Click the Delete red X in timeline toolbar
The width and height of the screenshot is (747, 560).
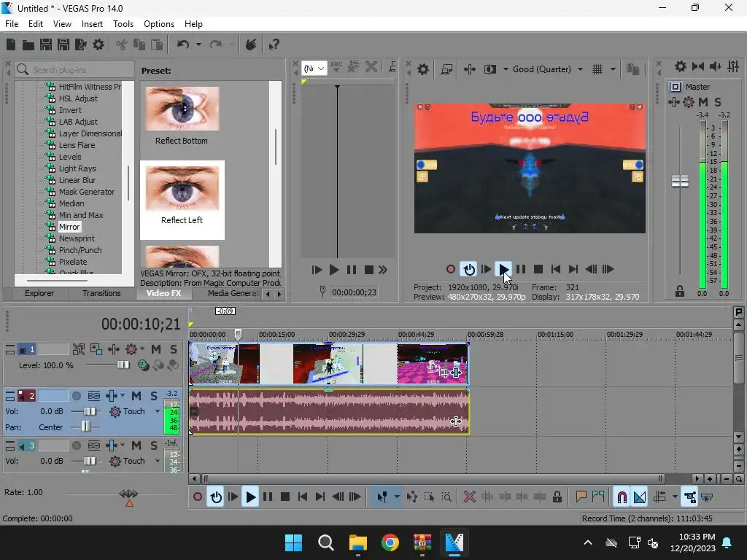coord(469,497)
